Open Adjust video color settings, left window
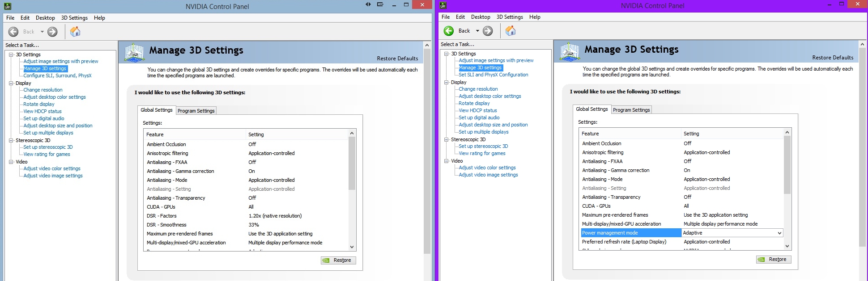The image size is (868, 281). tap(52, 168)
